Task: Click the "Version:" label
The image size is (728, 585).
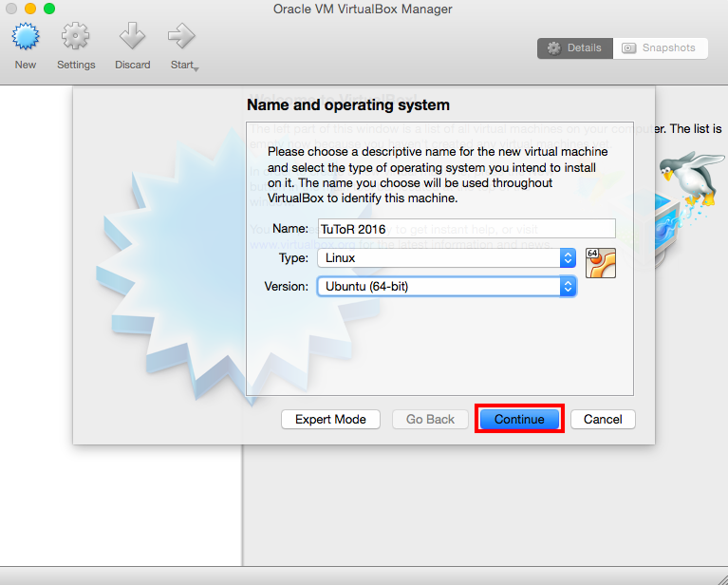Action: pos(286,286)
